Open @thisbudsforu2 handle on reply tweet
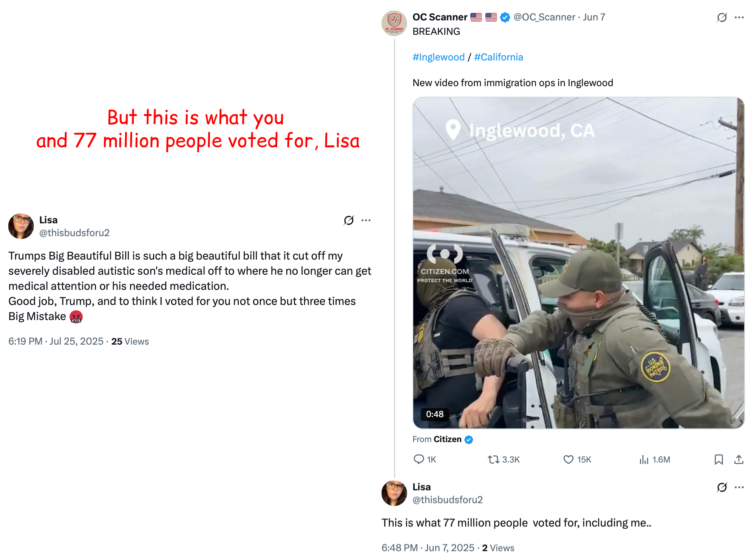The height and width of the screenshot is (560, 751). pyautogui.click(x=448, y=500)
